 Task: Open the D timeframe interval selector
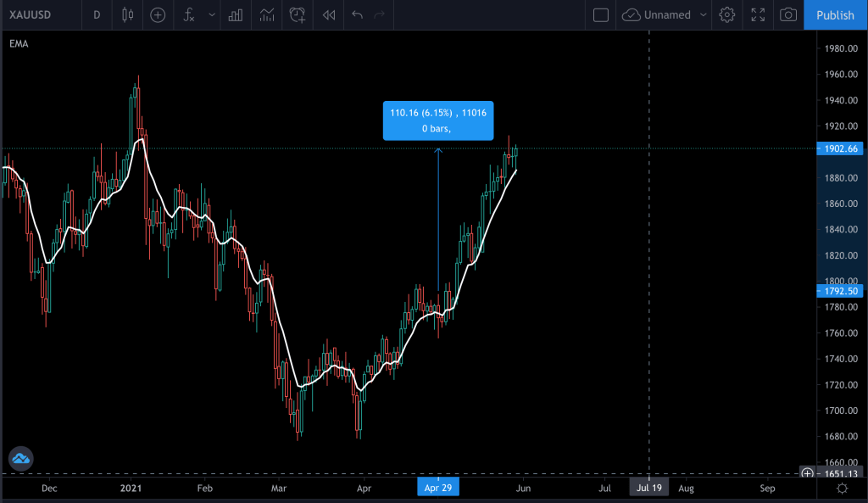(96, 14)
